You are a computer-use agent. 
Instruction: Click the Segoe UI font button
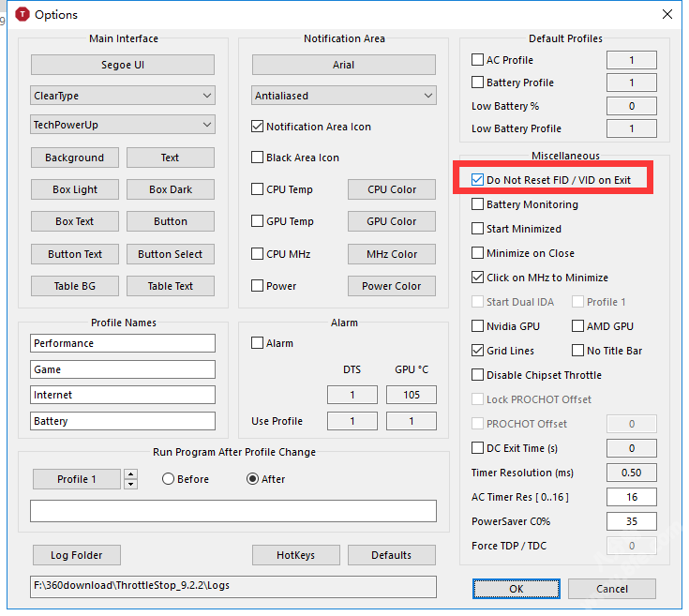tap(122, 65)
